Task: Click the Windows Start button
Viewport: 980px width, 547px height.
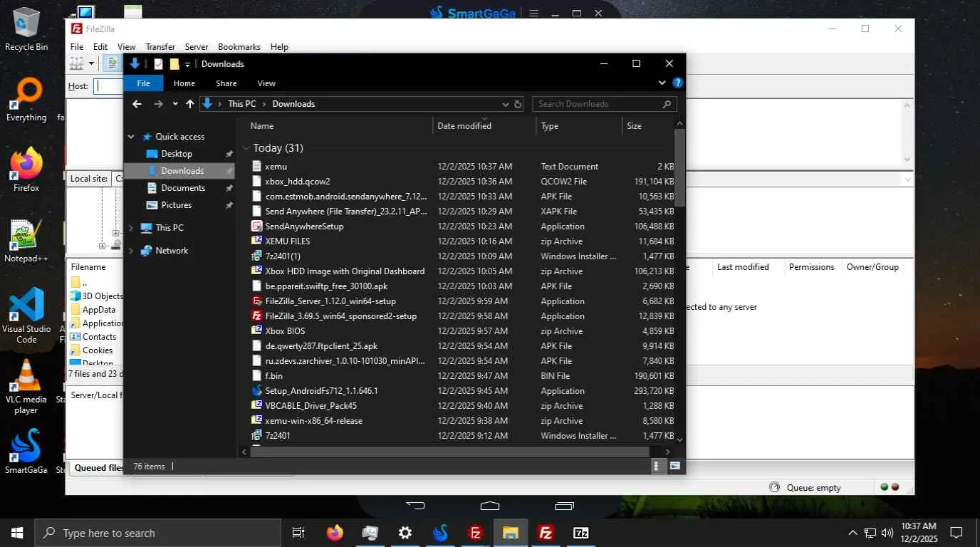Action: click(17, 533)
